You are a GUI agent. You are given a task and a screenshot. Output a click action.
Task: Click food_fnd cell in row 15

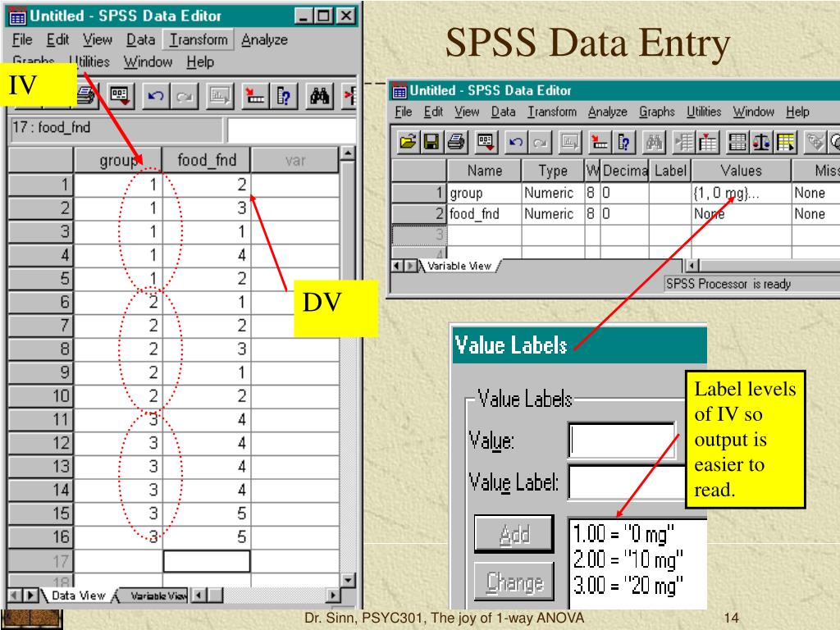[x=206, y=514]
